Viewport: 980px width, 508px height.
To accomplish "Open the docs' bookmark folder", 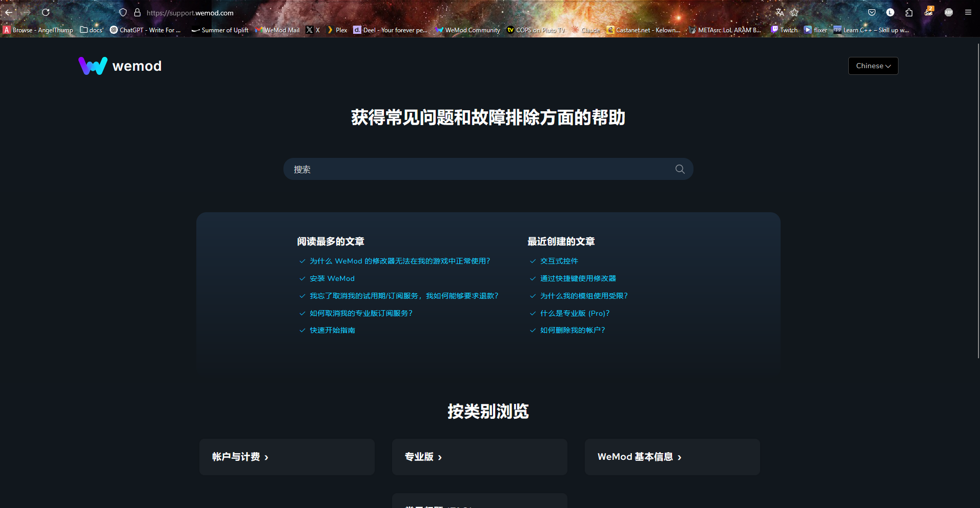I will [92, 30].
